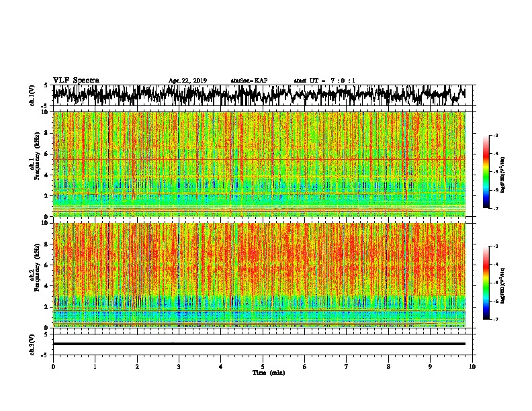Click the ch.1(V) waveform axis label
532x411 pixels.
coord(32,95)
